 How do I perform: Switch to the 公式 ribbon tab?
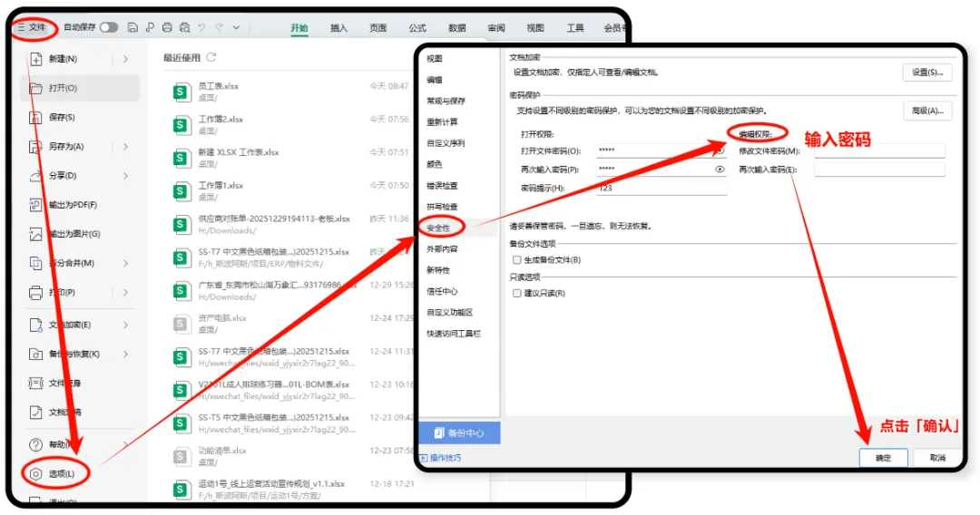coord(417,28)
